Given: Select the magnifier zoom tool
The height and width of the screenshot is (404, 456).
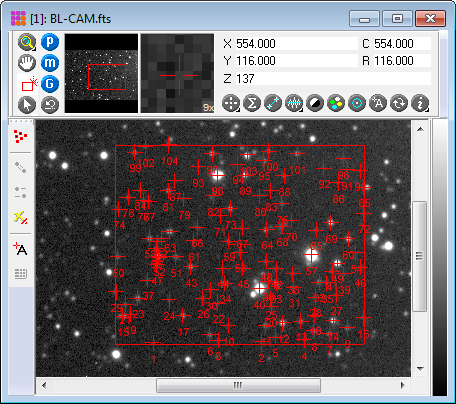Looking at the screenshot, I should click(27, 42).
